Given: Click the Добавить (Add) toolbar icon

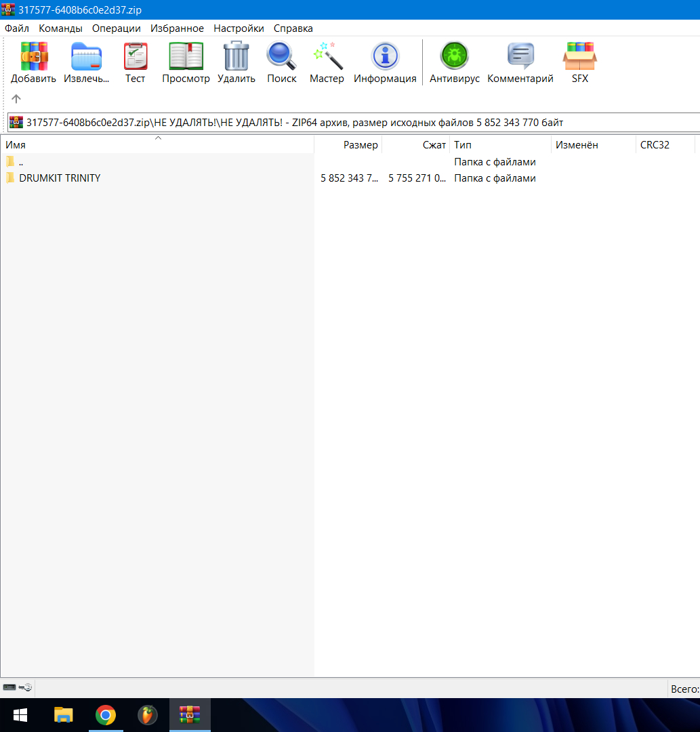Looking at the screenshot, I should (34, 56).
